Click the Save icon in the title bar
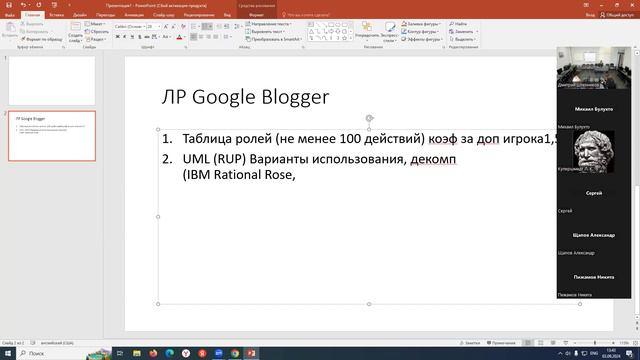640x360 pixels. tap(9, 5)
